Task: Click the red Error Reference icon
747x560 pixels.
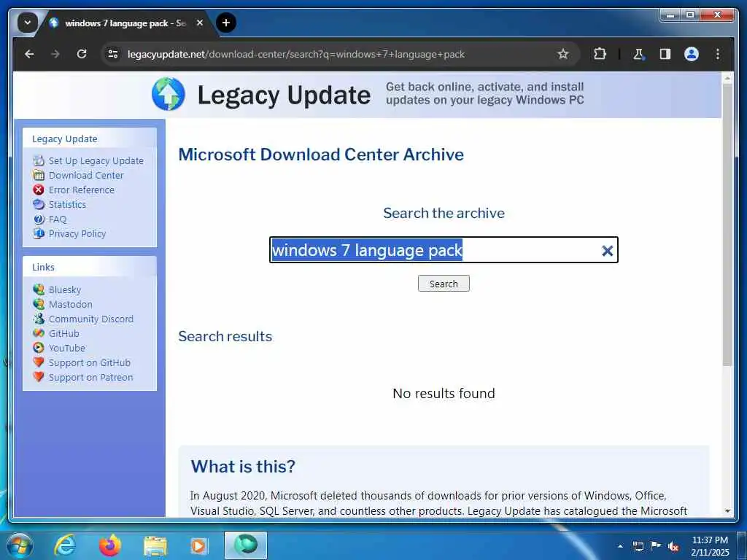Action: (x=39, y=190)
